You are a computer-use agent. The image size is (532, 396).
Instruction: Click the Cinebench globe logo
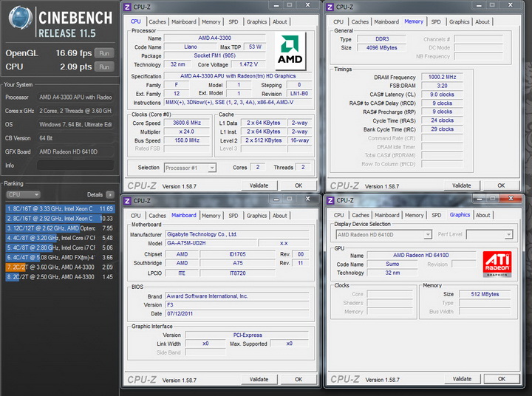(20, 17)
